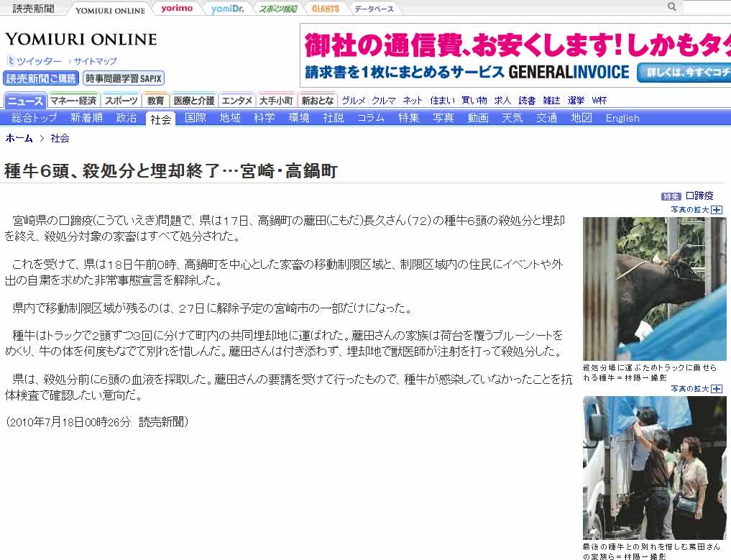This screenshot has width=731, height=560.
Task: Click the 特集 badge beside 口蹄疫
Action: coord(671,196)
